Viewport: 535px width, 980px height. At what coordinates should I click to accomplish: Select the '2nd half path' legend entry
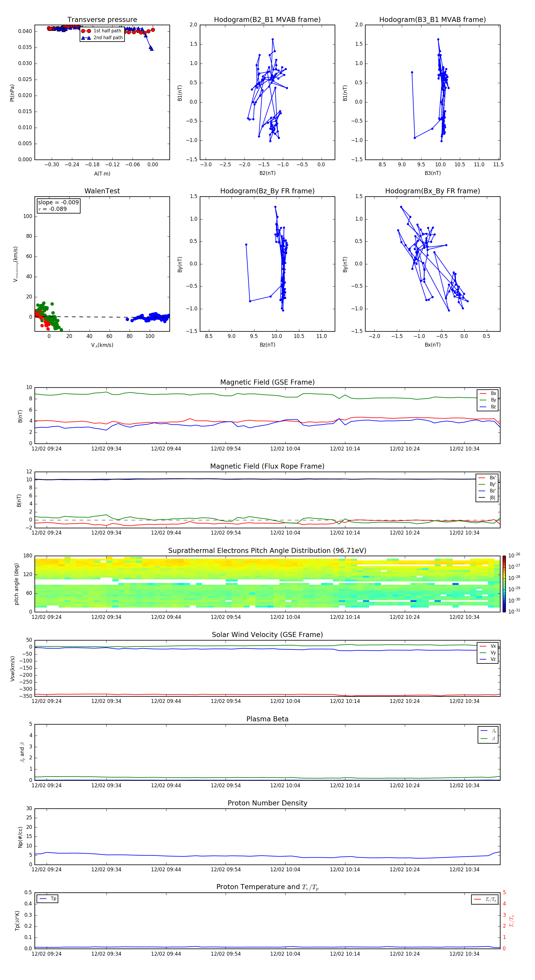(x=102, y=38)
